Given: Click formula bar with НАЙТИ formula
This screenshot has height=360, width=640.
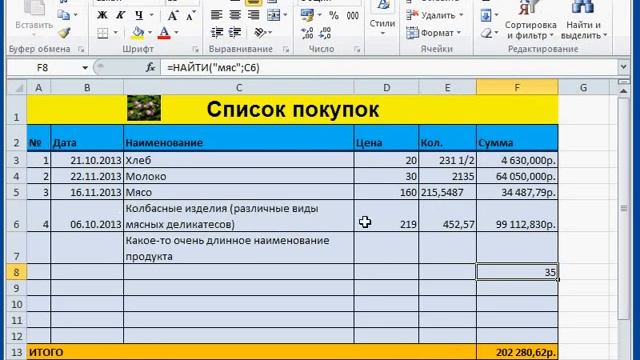Looking at the screenshot, I should [390, 68].
